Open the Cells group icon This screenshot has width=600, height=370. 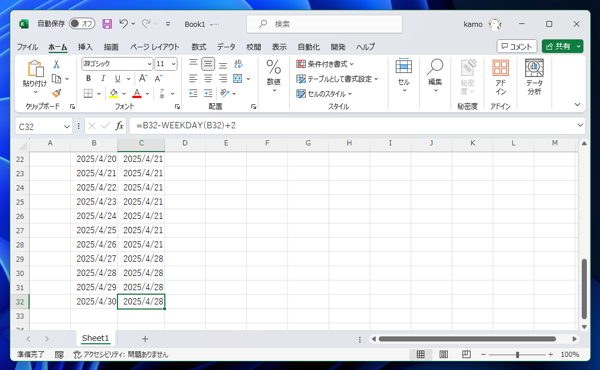pos(404,67)
